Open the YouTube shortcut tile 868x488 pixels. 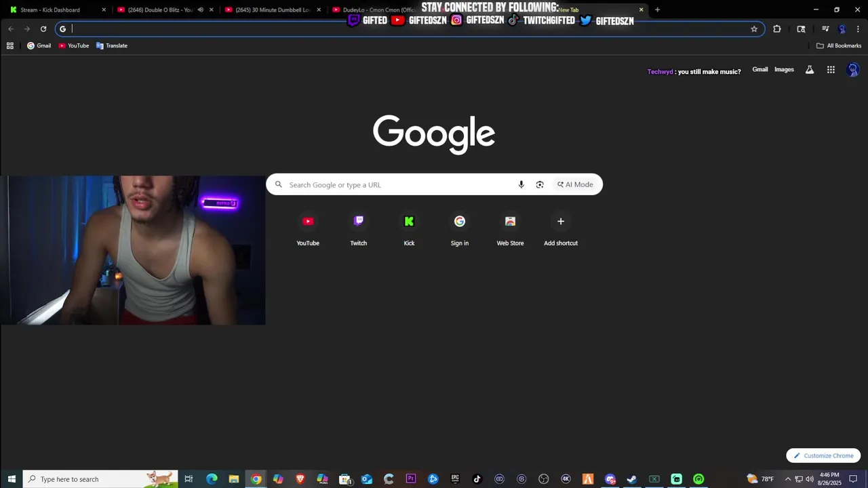(308, 230)
